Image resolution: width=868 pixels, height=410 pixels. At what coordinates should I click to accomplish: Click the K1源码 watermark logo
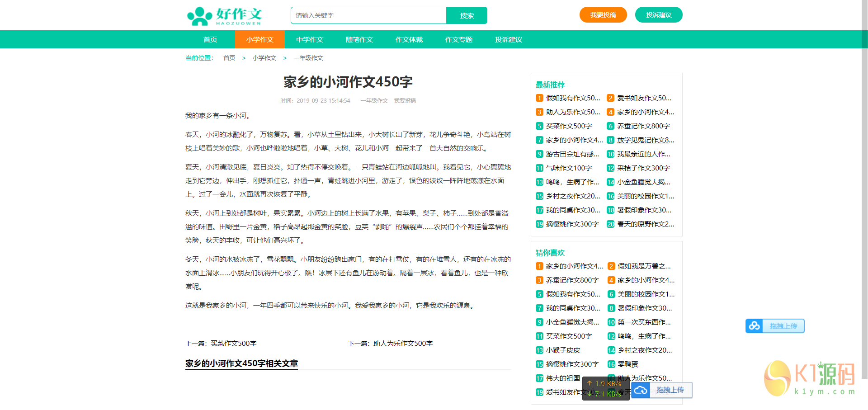coord(809,379)
